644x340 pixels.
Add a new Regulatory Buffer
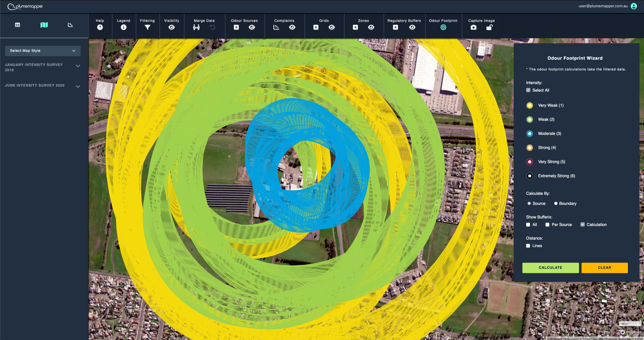click(x=395, y=27)
